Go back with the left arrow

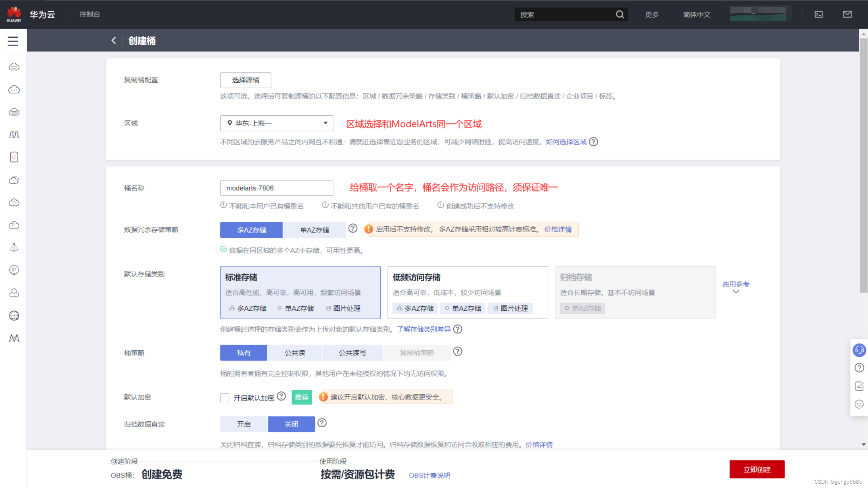114,41
